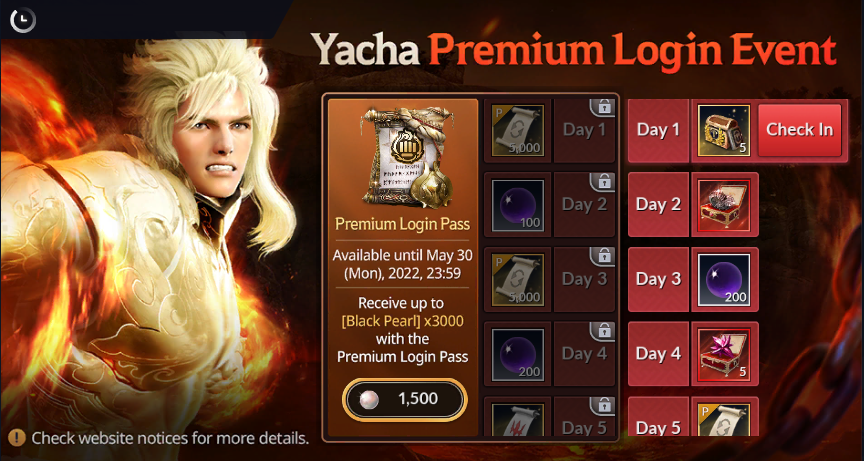864x461 pixels.
Task: Select the free Day 1 label tile
Action: [x=658, y=131]
